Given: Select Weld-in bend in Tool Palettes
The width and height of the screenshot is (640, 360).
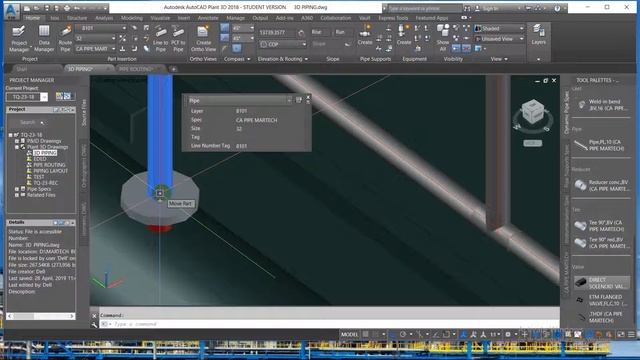Looking at the screenshot, I should coord(601,105).
